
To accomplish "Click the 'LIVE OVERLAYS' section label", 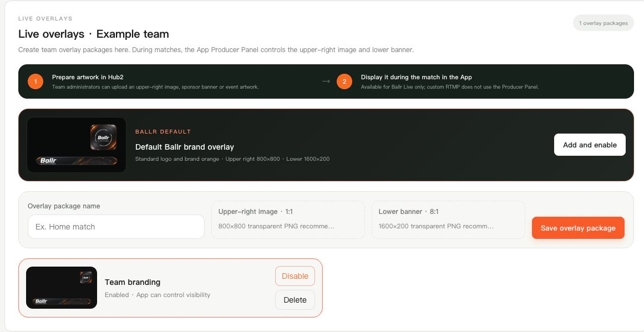I will click(45, 18).
